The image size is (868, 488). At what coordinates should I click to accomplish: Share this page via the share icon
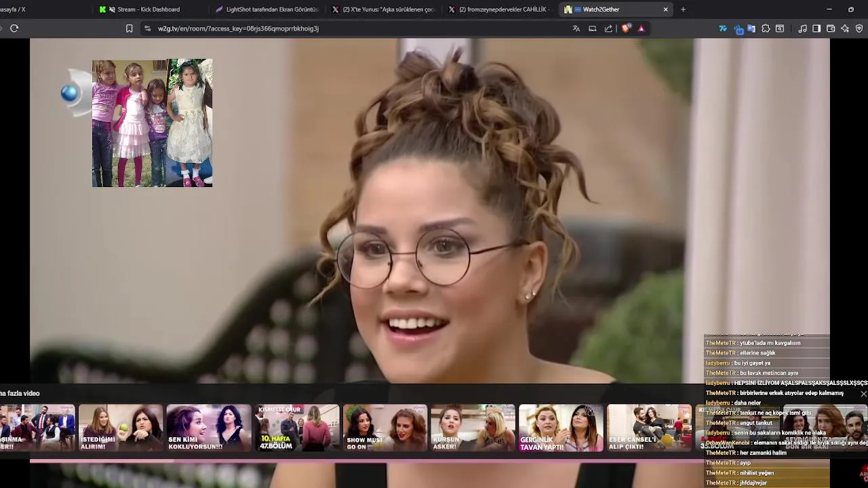[608, 28]
